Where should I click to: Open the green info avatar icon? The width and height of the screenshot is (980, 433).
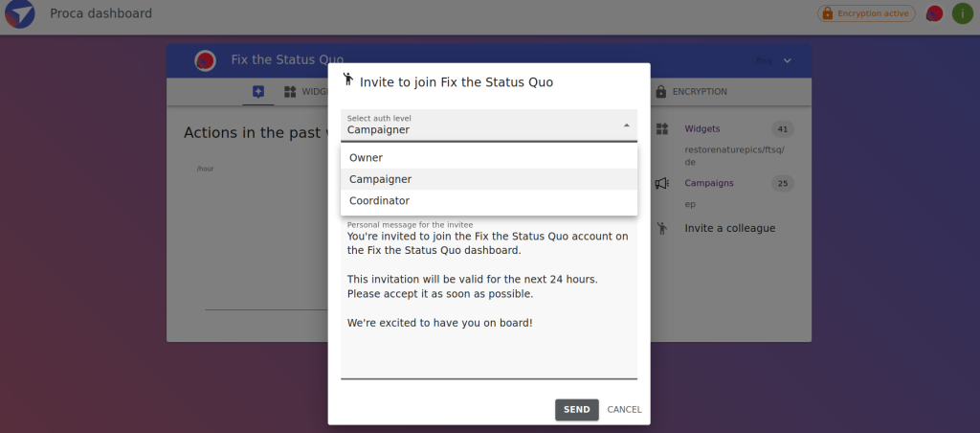coord(962,13)
